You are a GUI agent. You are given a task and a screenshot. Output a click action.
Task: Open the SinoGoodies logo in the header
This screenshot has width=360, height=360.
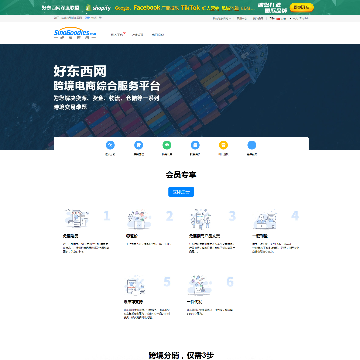[75, 34]
